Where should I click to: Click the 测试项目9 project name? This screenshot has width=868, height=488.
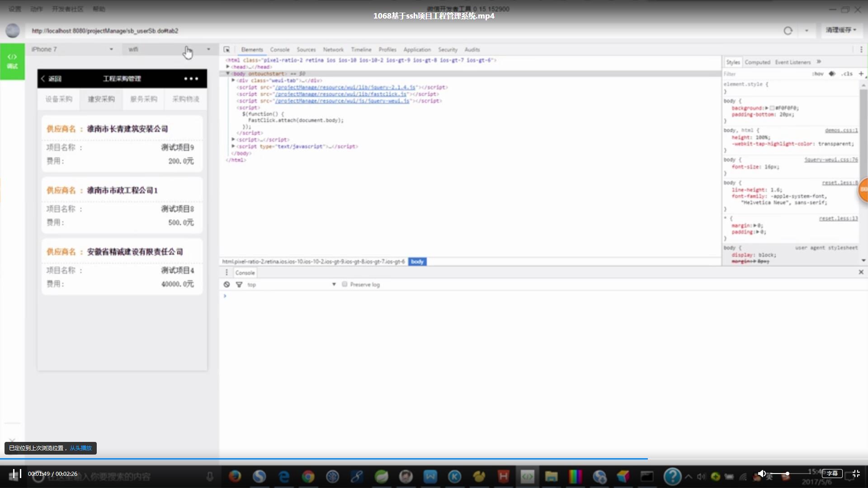pyautogui.click(x=178, y=147)
